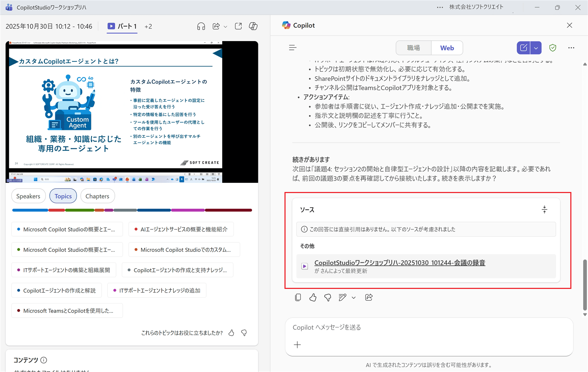
Task: Click the chat list hamburger icon
Action: (x=292, y=47)
